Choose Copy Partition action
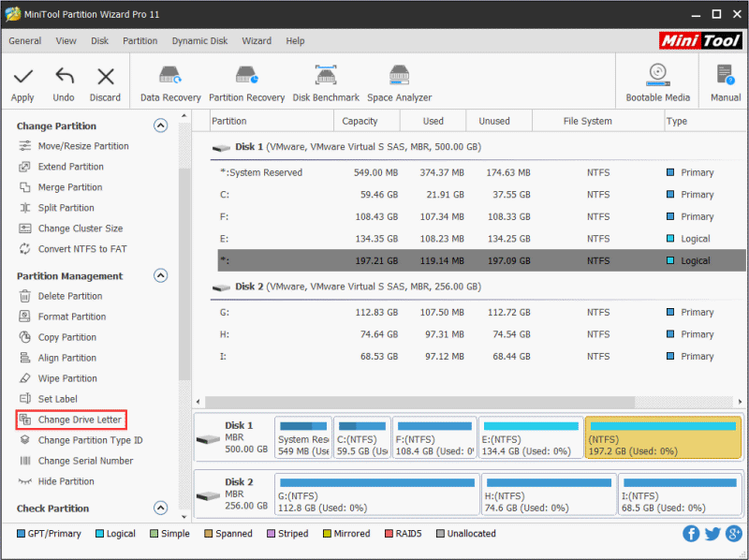749x560 pixels. click(x=58, y=337)
